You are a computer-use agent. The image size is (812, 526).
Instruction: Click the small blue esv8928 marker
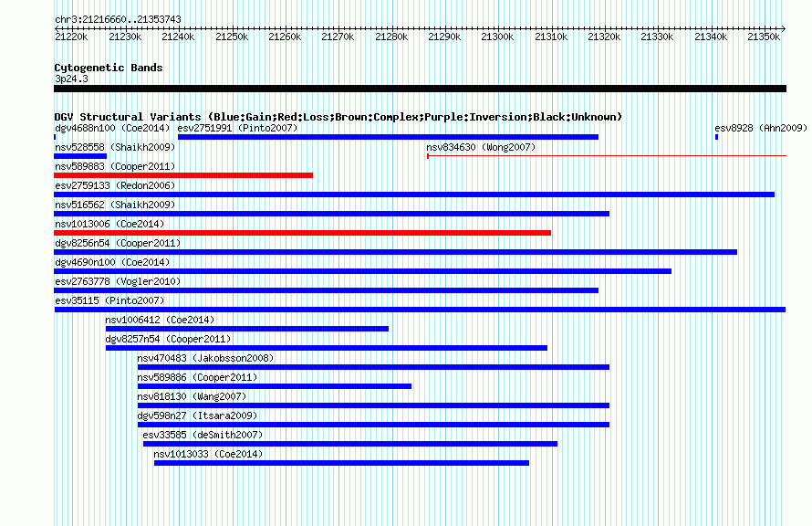(x=717, y=137)
